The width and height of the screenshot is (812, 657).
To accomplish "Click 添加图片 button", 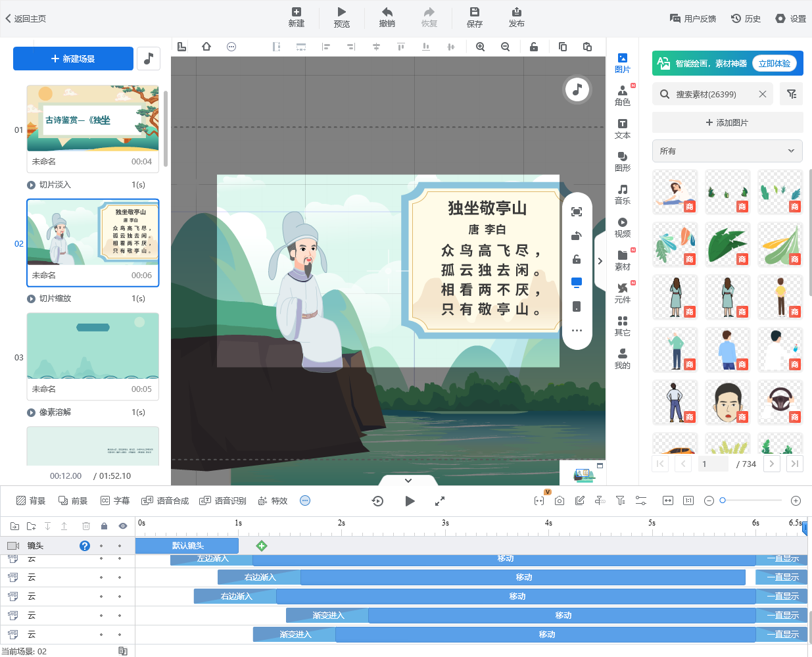I will (x=728, y=122).
